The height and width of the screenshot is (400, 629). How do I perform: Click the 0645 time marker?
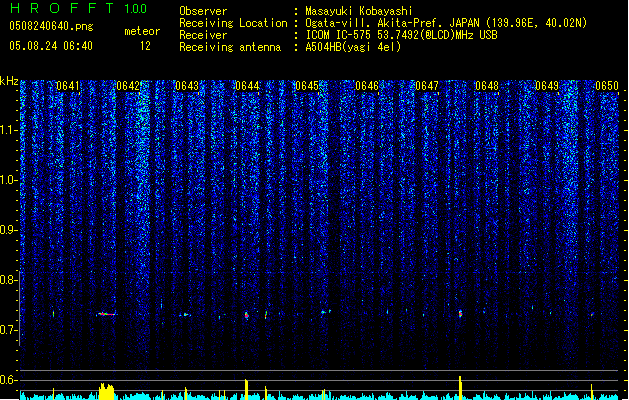307,86
